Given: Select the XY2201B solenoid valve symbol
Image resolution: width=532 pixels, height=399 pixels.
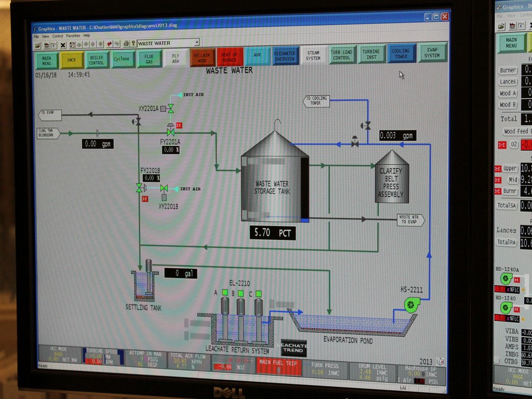Looking at the screenshot, I should [164, 189].
